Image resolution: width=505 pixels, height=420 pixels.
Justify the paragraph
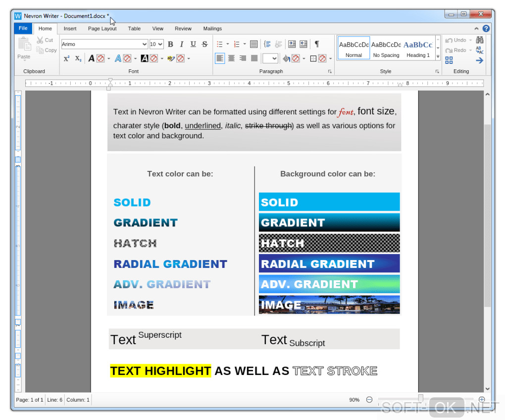click(254, 58)
